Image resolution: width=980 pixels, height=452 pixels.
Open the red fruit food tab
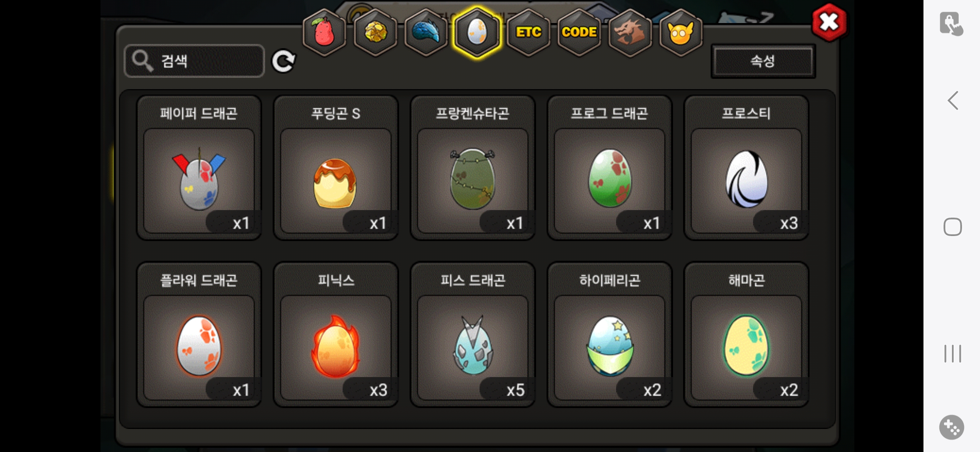(x=324, y=32)
